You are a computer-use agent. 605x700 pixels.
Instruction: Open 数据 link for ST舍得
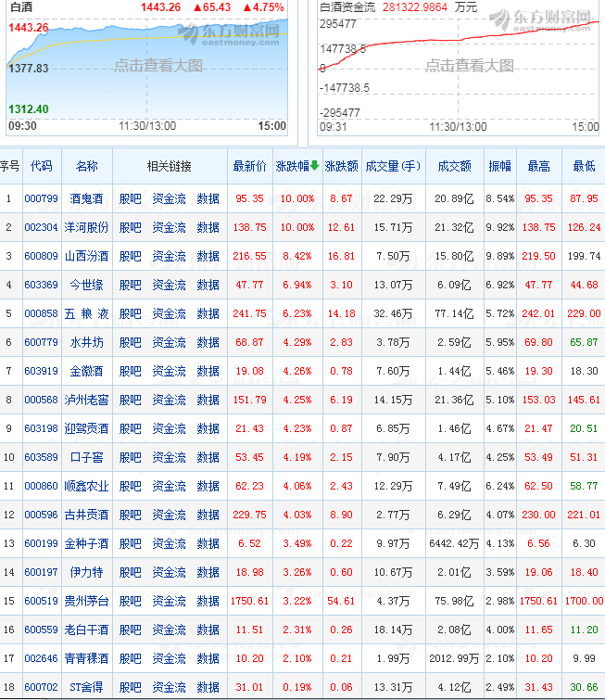point(208,688)
